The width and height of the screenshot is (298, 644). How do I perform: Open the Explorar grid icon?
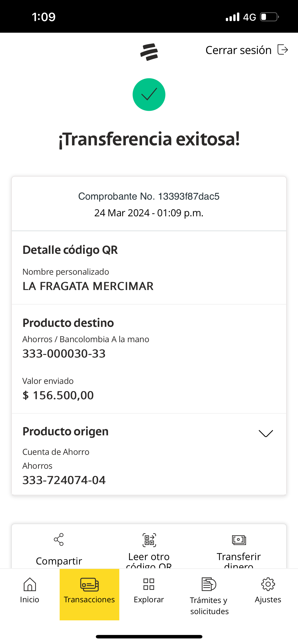point(149,584)
